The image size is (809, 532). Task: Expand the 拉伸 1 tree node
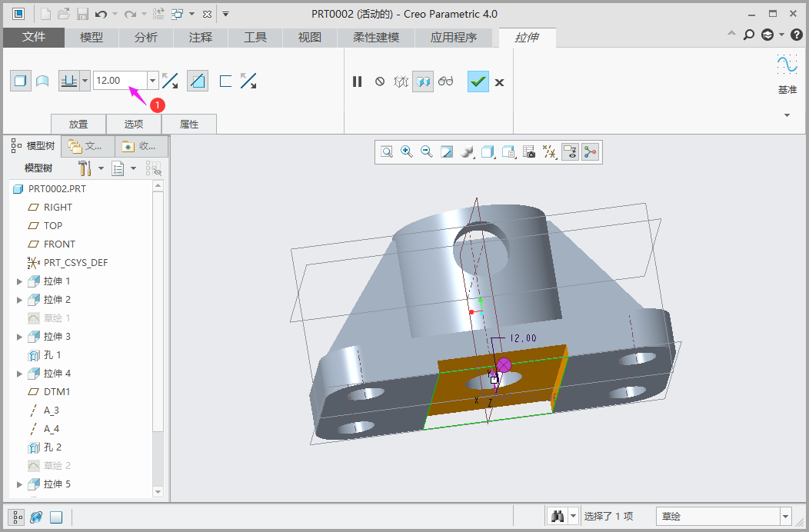pos(20,281)
